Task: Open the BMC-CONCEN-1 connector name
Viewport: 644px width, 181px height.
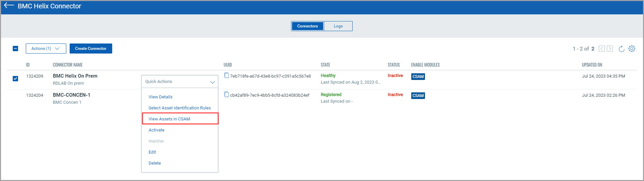Action: 71,95
